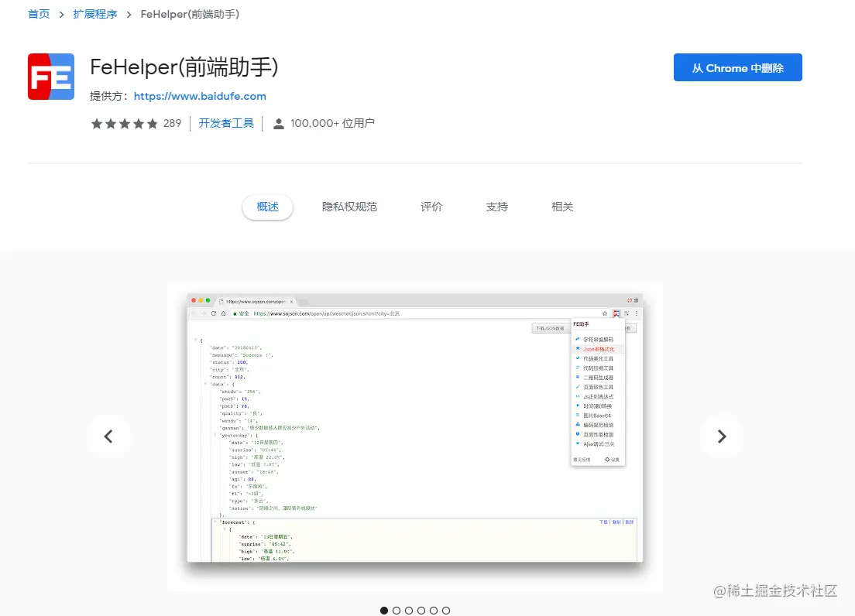Select the fourth carousel dot
Image resolution: width=855 pixels, height=616 pixels.
[x=421, y=611]
